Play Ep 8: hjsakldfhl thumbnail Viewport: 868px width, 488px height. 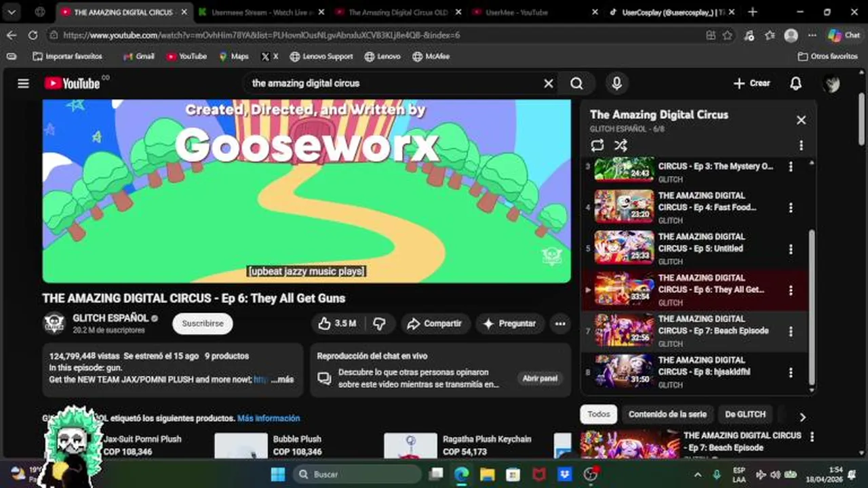624,371
